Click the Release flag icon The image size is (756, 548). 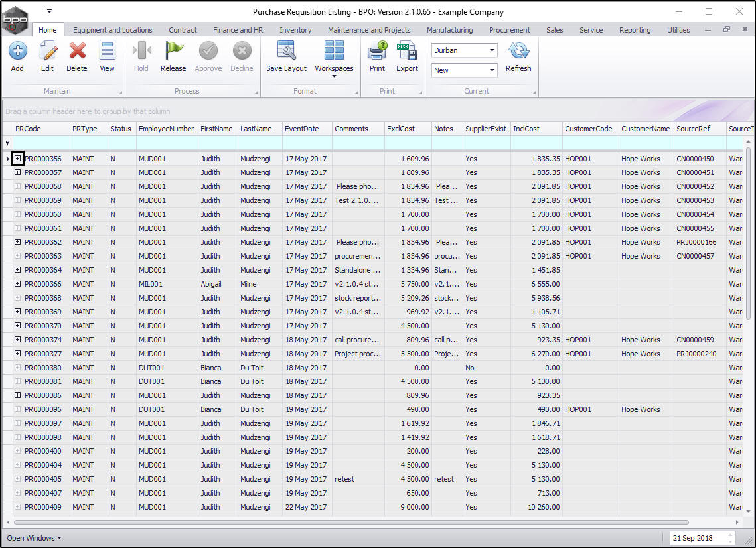pos(173,52)
